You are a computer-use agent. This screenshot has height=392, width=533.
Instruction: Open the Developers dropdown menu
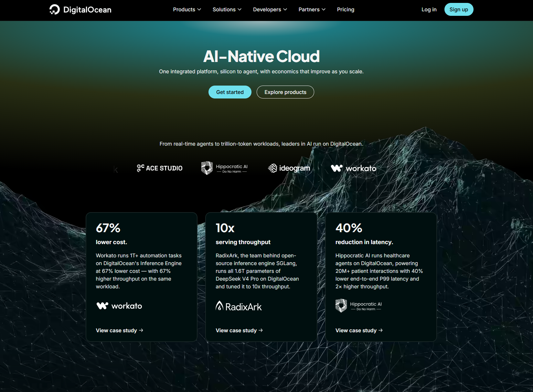tap(270, 10)
